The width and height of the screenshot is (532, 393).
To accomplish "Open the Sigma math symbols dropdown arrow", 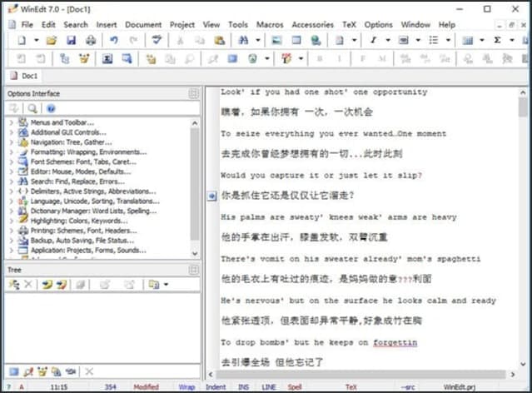I will click(510, 40).
